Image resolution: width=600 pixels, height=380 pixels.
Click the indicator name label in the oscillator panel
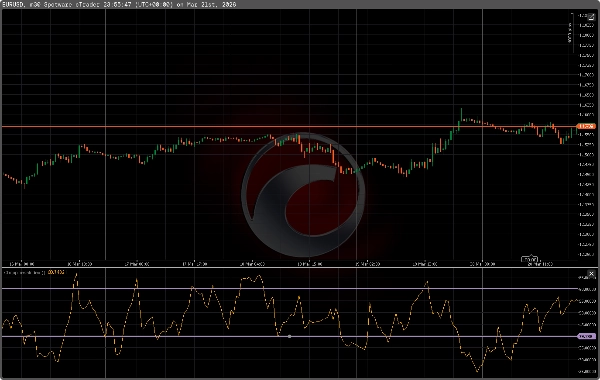click(24, 272)
